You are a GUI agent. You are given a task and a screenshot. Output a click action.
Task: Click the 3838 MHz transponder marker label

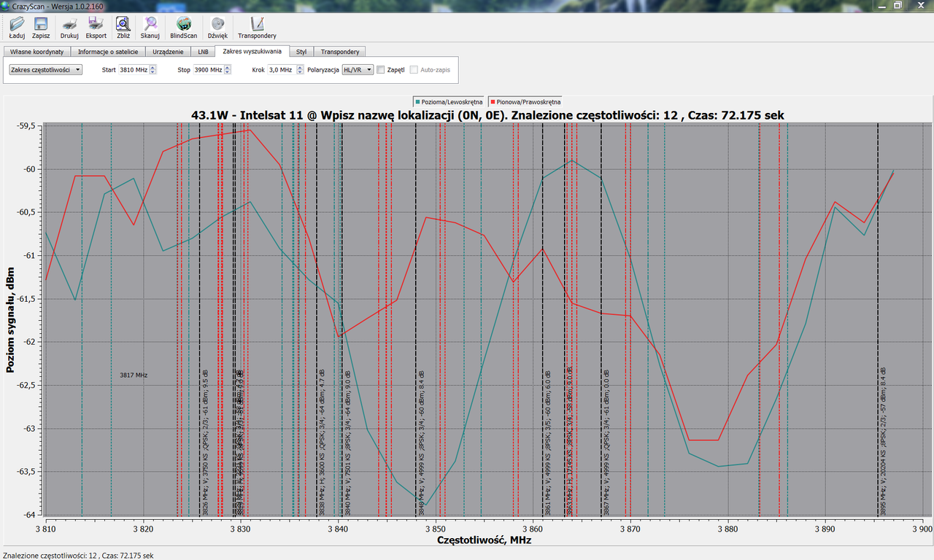pyautogui.click(x=322, y=442)
